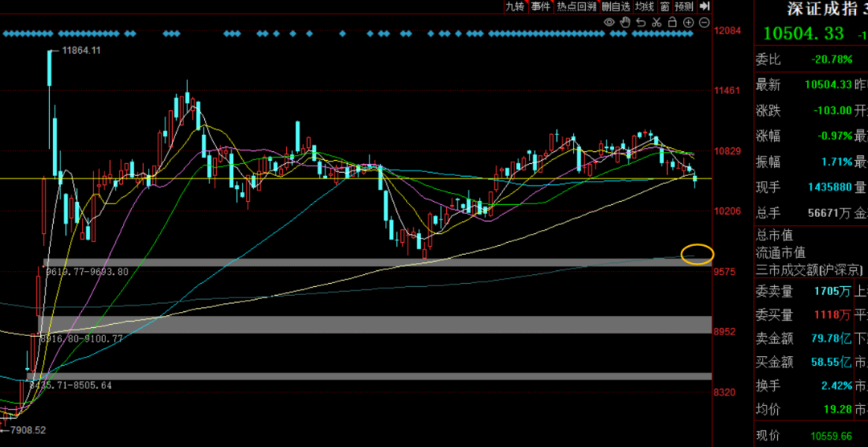Screen dimensions: 868x447
Task: Select the scissors cut tool
Action: [x=657, y=23]
